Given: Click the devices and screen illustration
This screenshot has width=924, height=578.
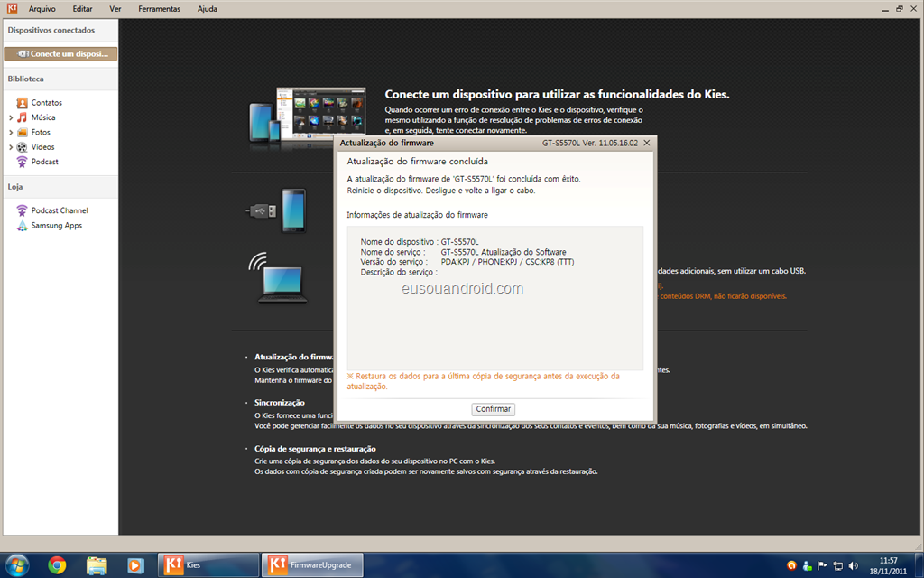Looking at the screenshot, I should click(x=307, y=116).
